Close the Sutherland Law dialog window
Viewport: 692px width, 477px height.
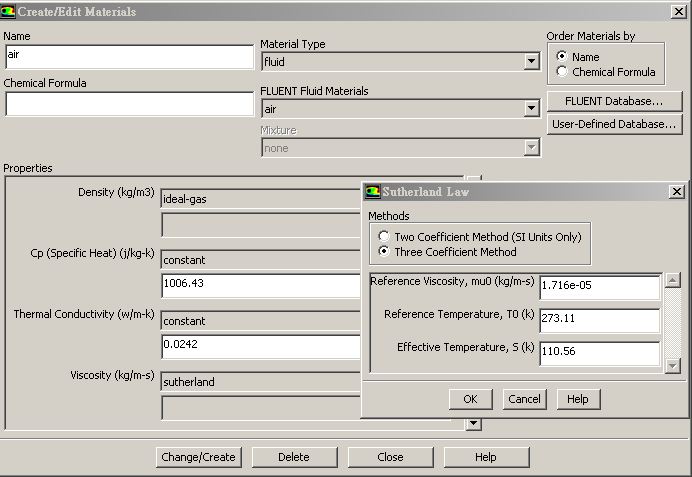[676, 192]
